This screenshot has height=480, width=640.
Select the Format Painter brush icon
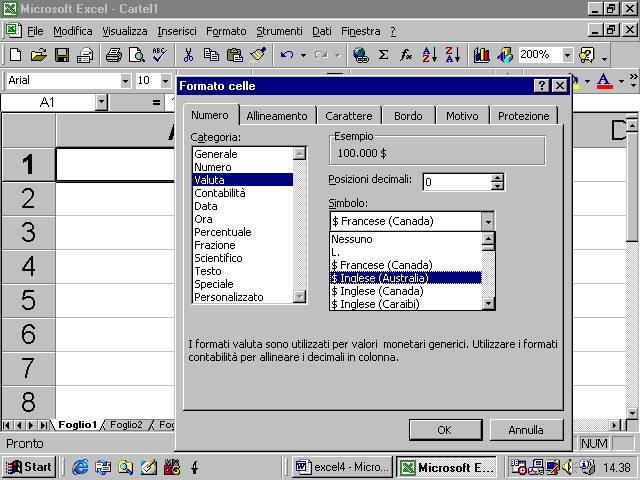pos(258,55)
